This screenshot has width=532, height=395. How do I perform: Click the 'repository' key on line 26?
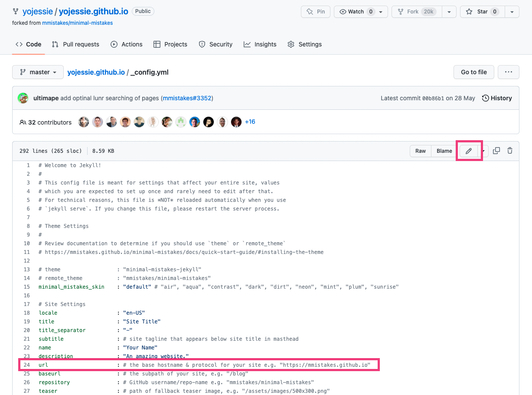coord(54,382)
